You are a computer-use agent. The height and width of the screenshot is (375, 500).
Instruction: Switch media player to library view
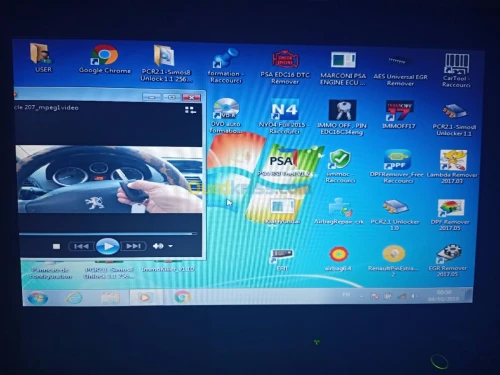click(190, 110)
